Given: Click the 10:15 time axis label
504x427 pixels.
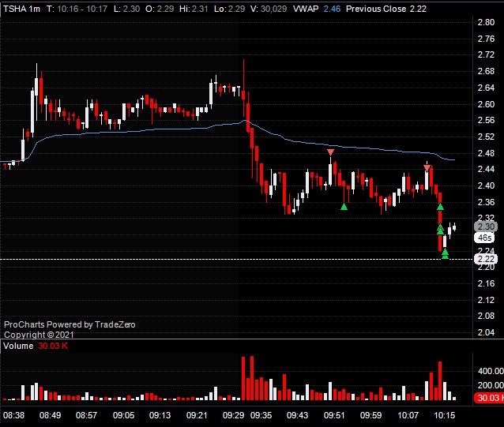Looking at the screenshot, I should point(445,415).
